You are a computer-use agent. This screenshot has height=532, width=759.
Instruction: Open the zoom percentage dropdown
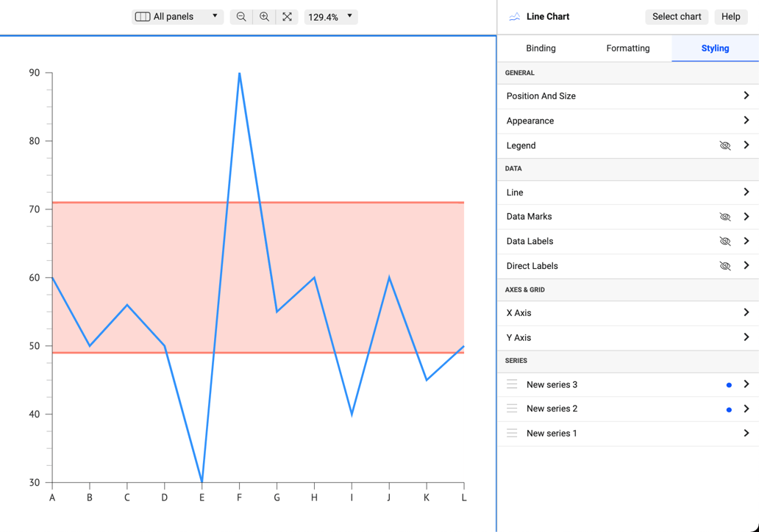click(x=349, y=16)
